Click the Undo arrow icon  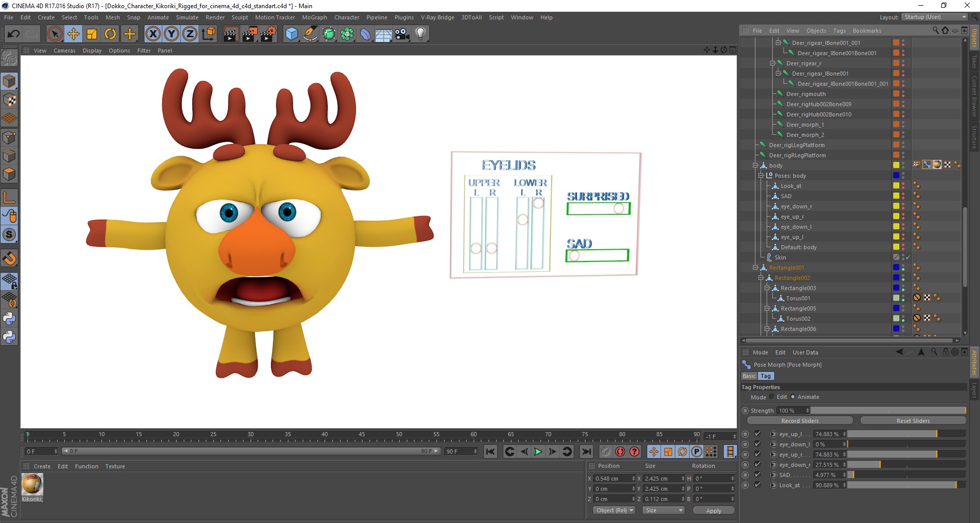tap(13, 34)
